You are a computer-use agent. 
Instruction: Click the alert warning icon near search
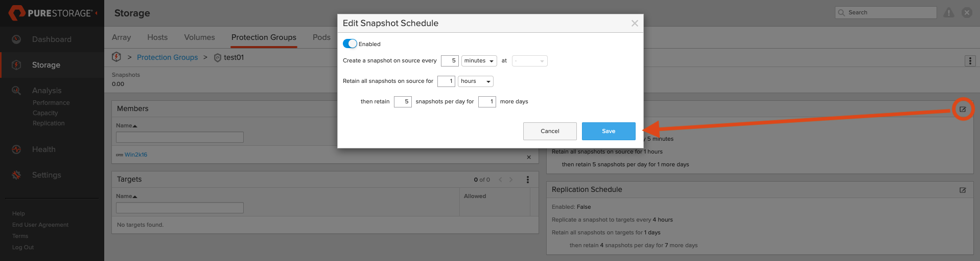[949, 13]
